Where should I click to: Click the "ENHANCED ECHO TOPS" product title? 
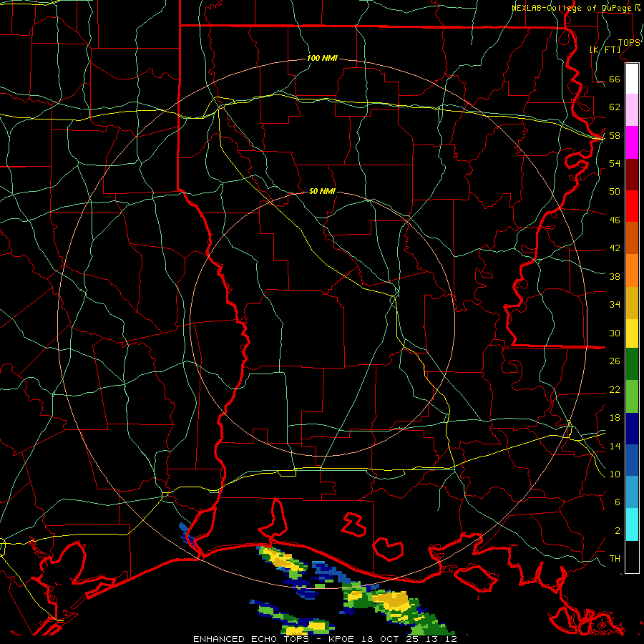click(251, 639)
